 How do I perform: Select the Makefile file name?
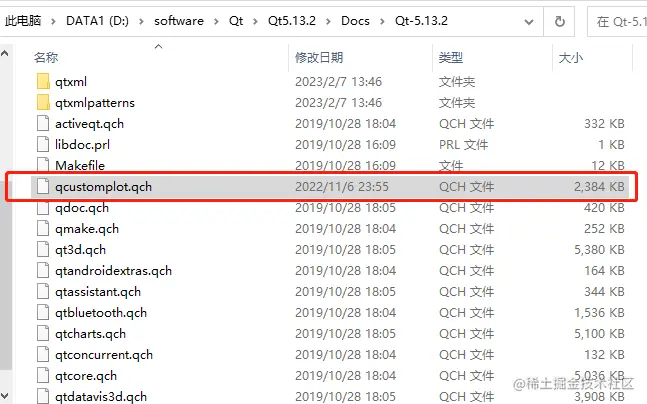pos(80,165)
